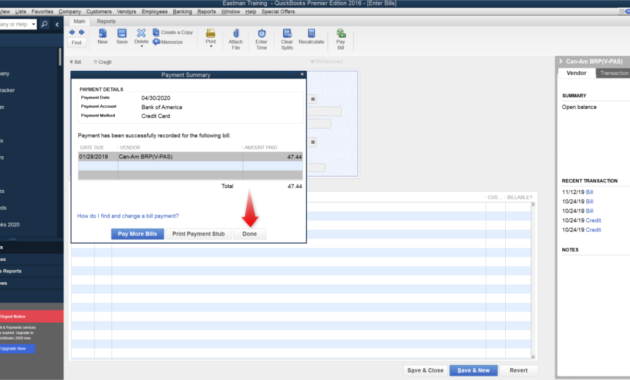Open the Favorites menu
Viewport: 630px width, 380px height.
tap(42, 12)
